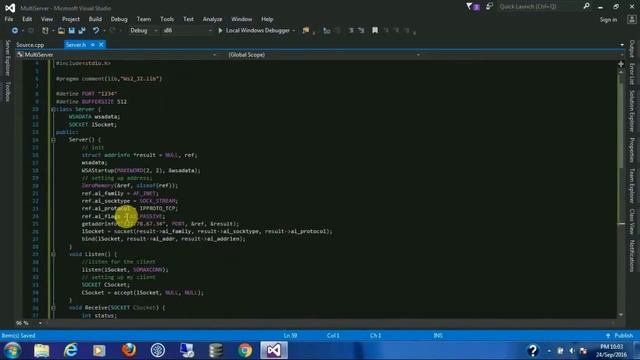Viewport: 640px width, 360px height.
Task: Collapse the void Listen() function block
Action: [53, 254]
